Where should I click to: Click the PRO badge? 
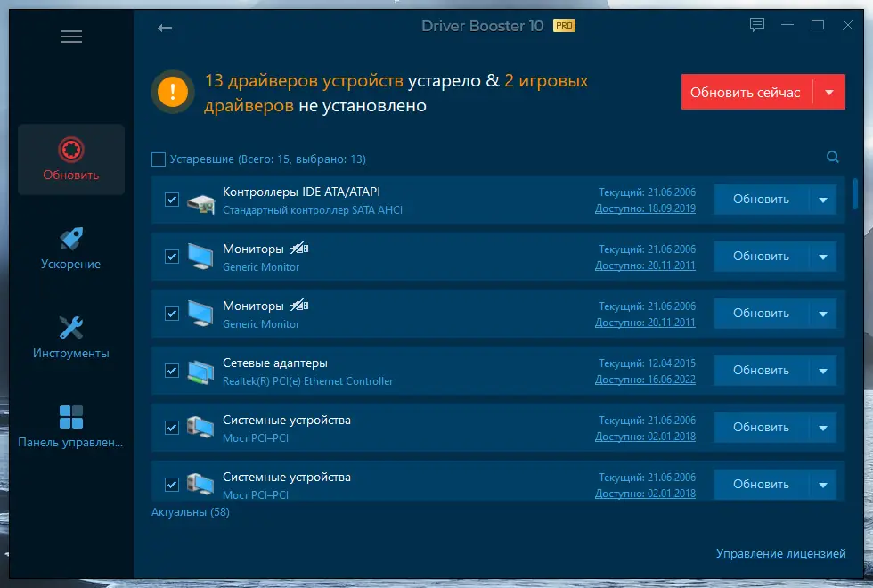pyautogui.click(x=564, y=26)
